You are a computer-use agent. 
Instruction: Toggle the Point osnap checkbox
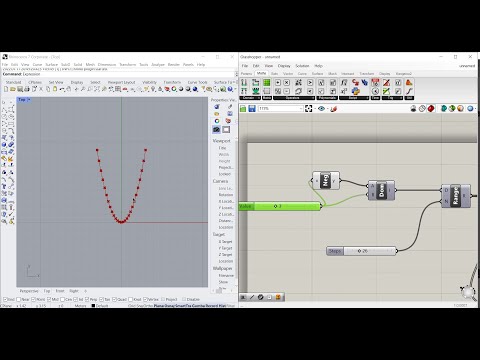pyautogui.click(x=33, y=299)
